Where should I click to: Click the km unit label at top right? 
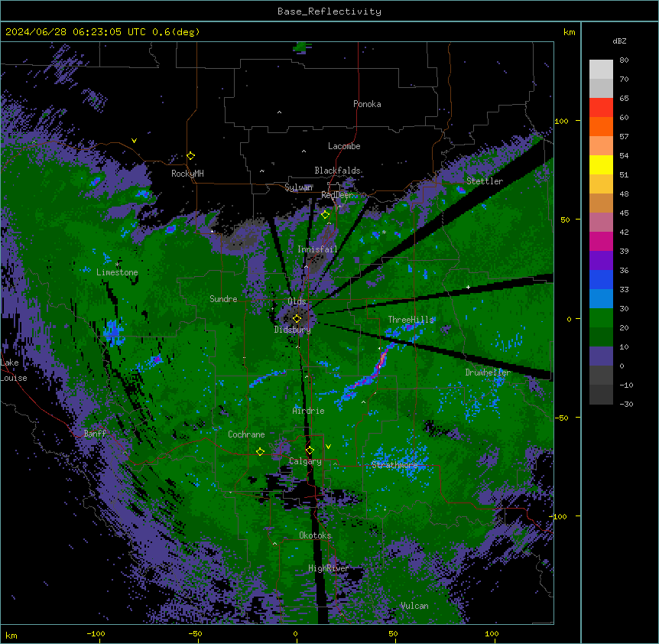pyautogui.click(x=569, y=32)
